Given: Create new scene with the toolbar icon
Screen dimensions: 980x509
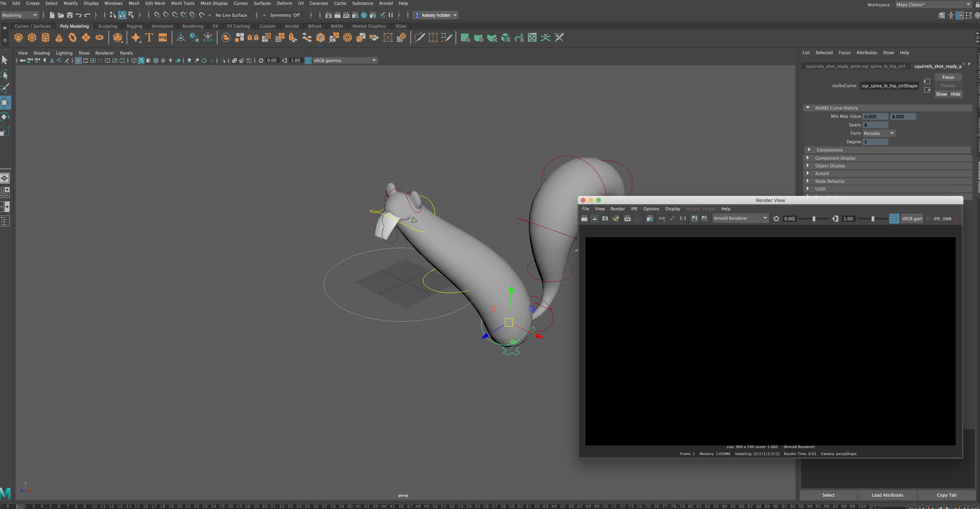Looking at the screenshot, I should click(52, 15).
